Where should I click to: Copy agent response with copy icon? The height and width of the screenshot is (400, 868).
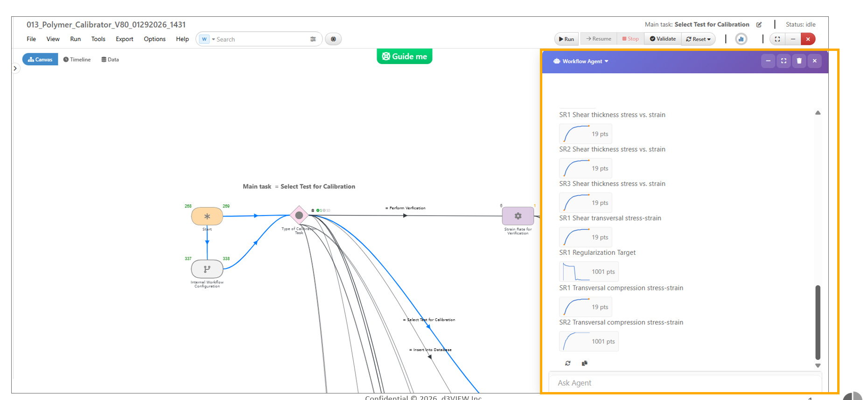coord(584,363)
